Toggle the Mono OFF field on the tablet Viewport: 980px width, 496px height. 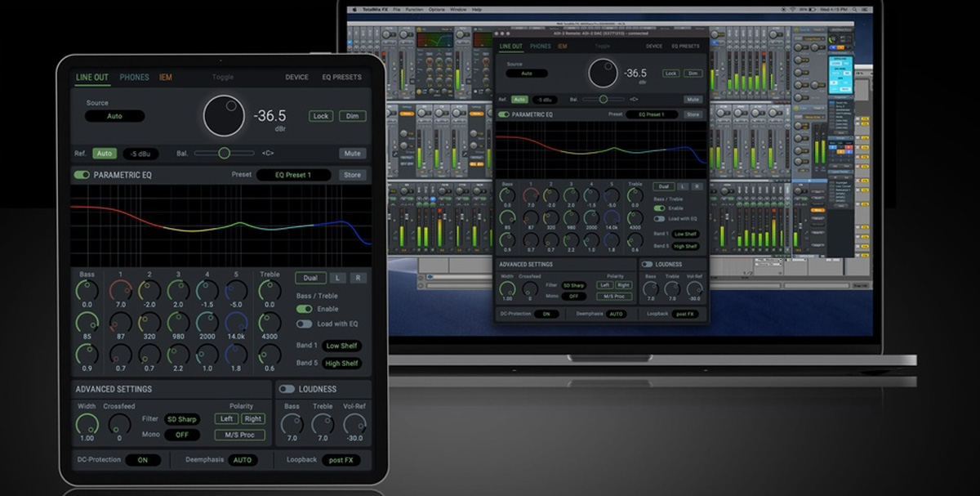pos(182,435)
